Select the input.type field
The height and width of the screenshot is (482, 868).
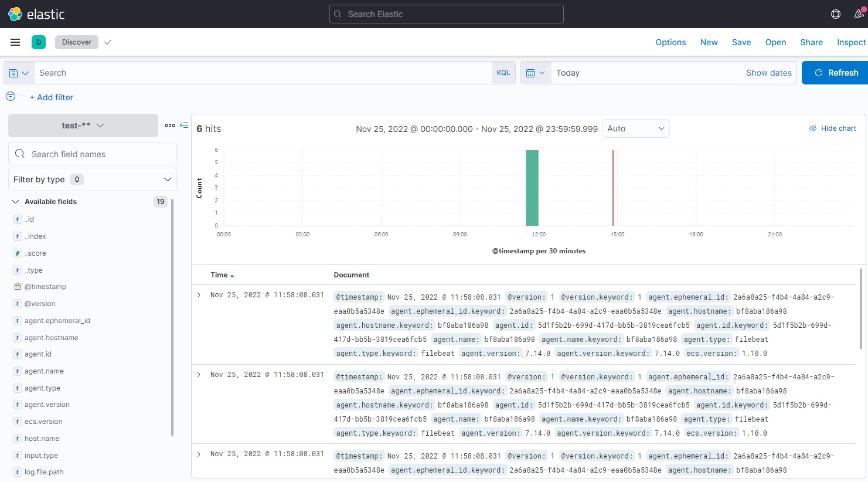coord(41,456)
